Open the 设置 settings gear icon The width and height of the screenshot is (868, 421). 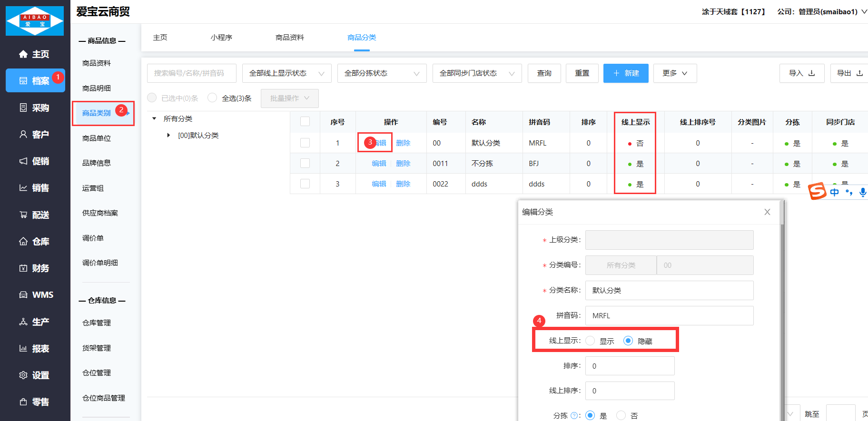[x=23, y=375]
